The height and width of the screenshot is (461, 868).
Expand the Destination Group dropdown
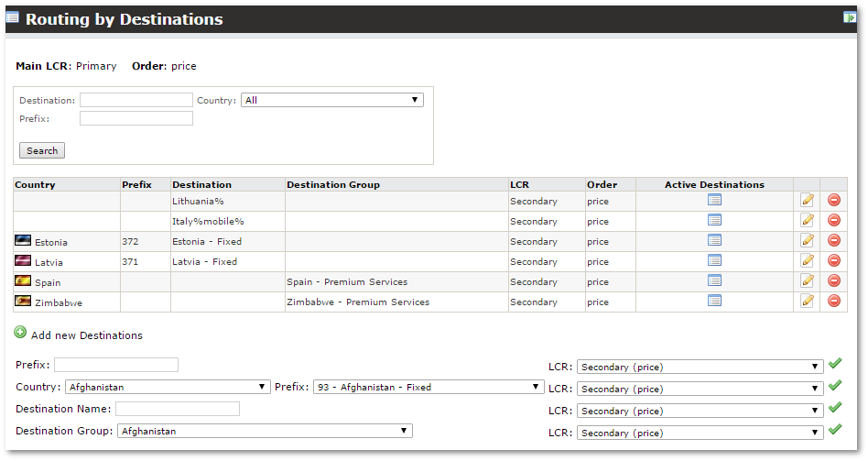click(x=265, y=431)
